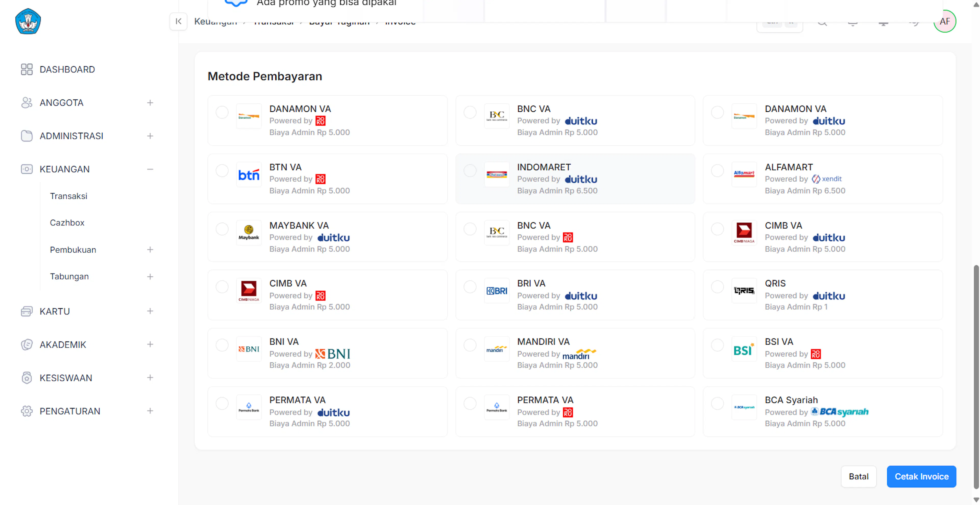
Task: Click the BNC logo on the Duitku card
Action: pyautogui.click(x=496, y=116)
